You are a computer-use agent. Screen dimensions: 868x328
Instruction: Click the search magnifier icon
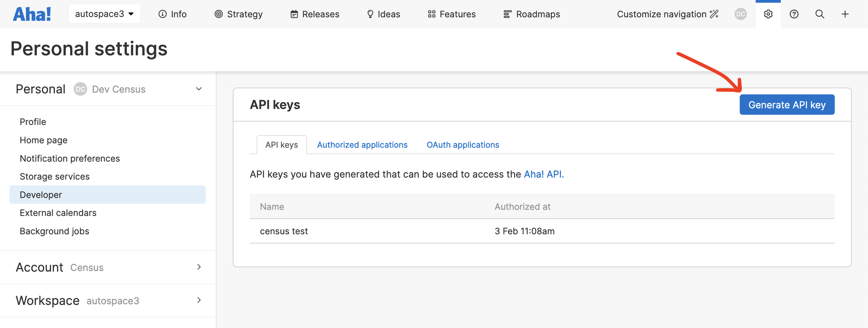819,14
